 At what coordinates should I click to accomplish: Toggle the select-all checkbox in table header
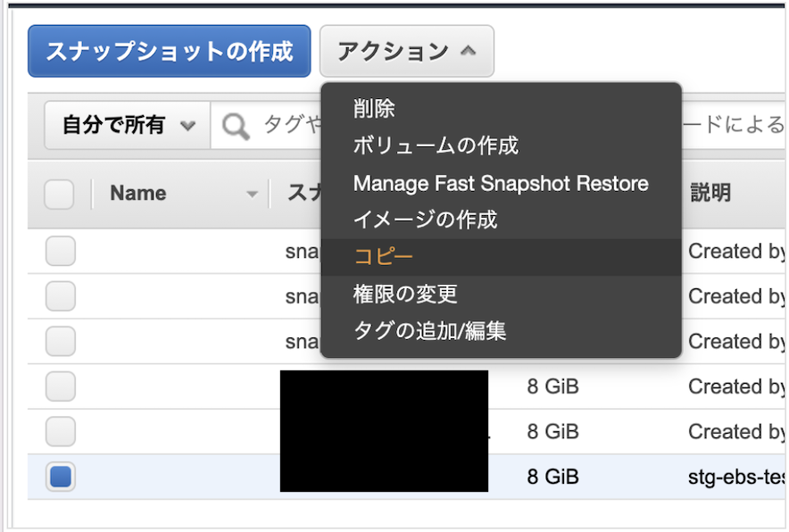[x=59, y=193]
